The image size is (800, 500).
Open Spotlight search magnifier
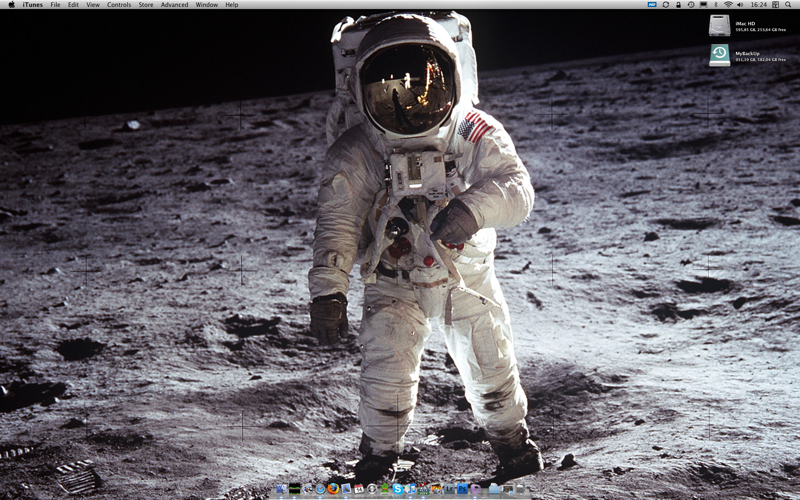point(788,5)
